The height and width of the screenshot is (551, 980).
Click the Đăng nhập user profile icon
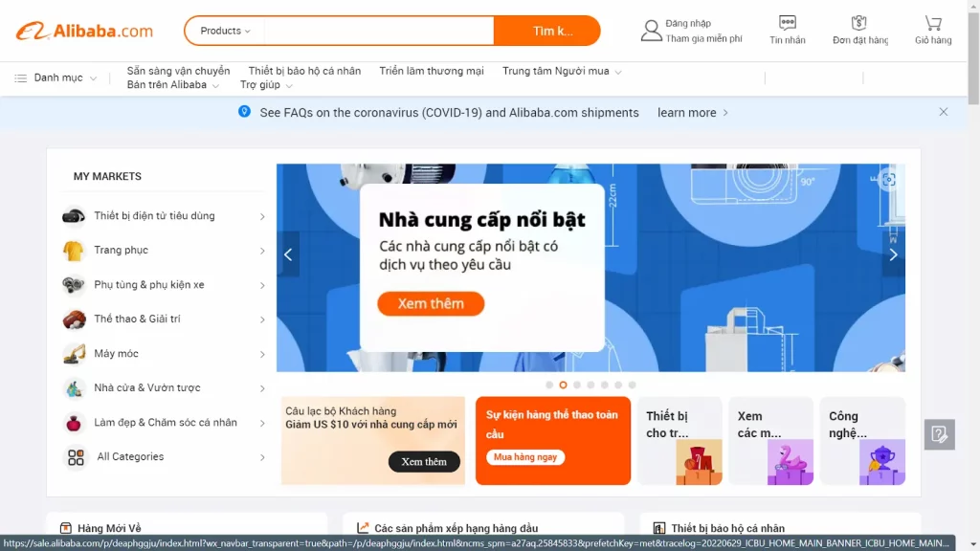point(651,31)
